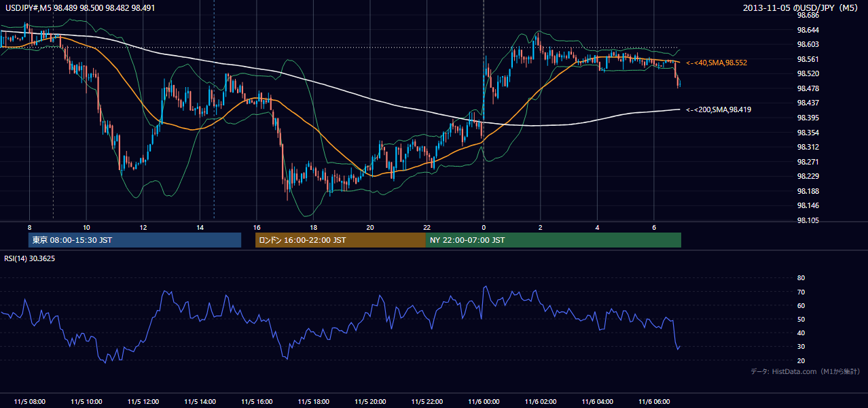The height and width of the screenshot is (408, 868).
Task: Click RSI axis level 80
Action: [x=801, y=278]
